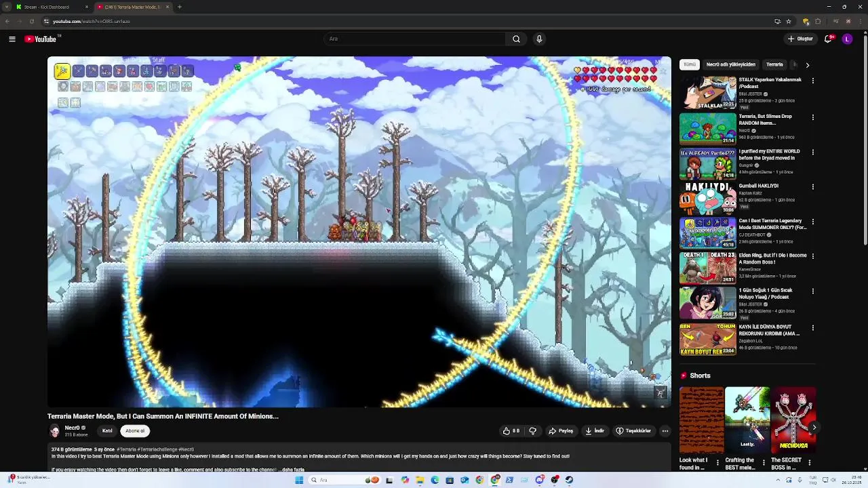The width and height of the screenshot is (868, 488).
Task: Open the YouTube hamburger guide menu
Action: pos(12,39)
